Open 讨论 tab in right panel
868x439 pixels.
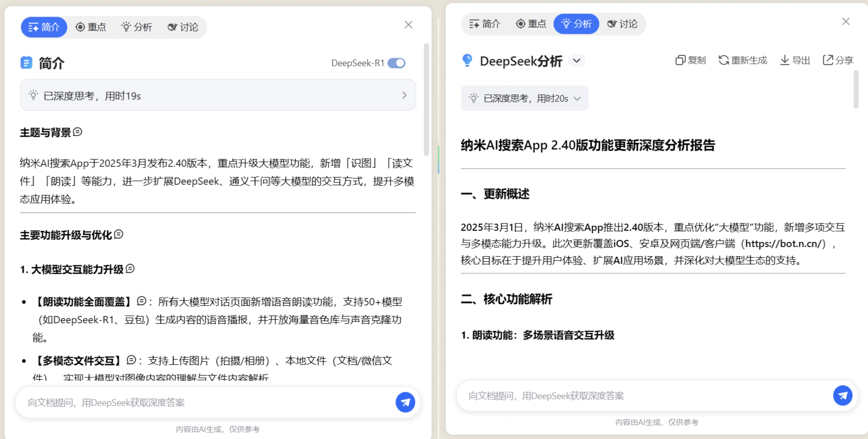pyautogui.click(x=622, y=24)
